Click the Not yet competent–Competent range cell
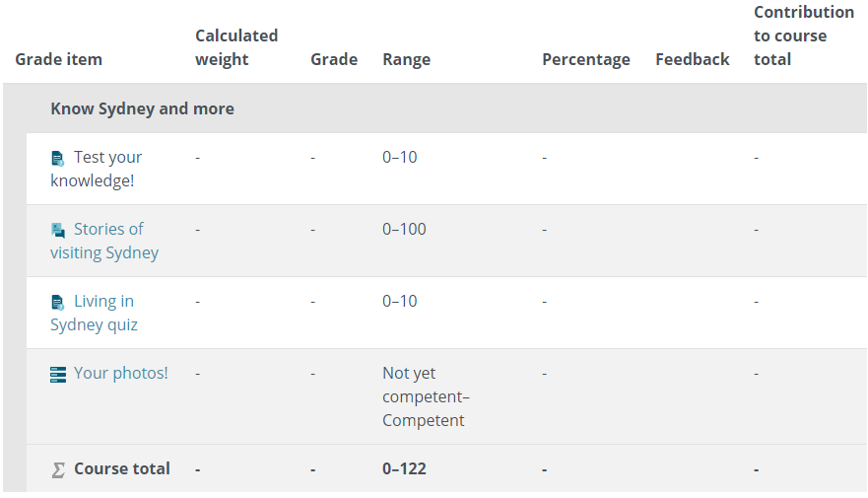868x498 pixels. [x=426, y=396]
